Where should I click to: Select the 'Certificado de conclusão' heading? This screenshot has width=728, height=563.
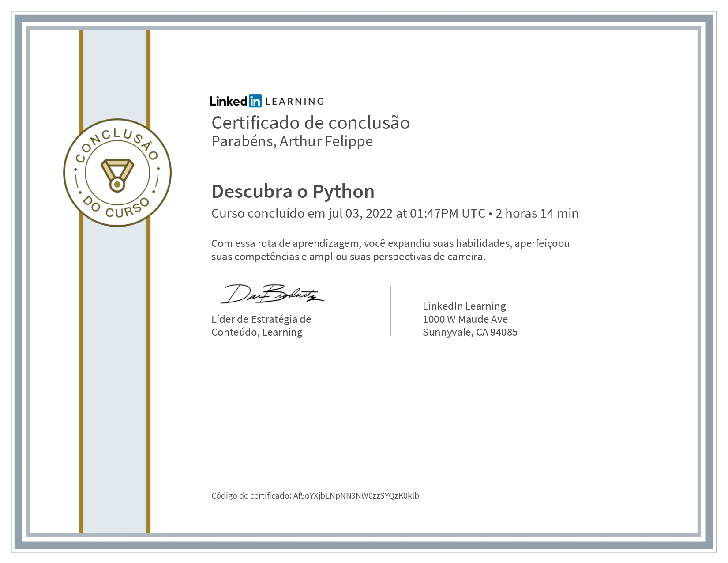(x=311, y=123)
